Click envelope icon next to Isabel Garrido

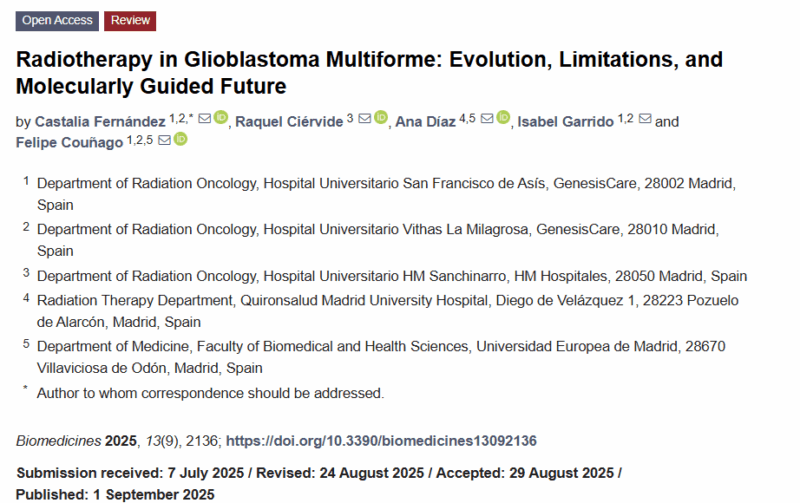(x=645, y=118)
